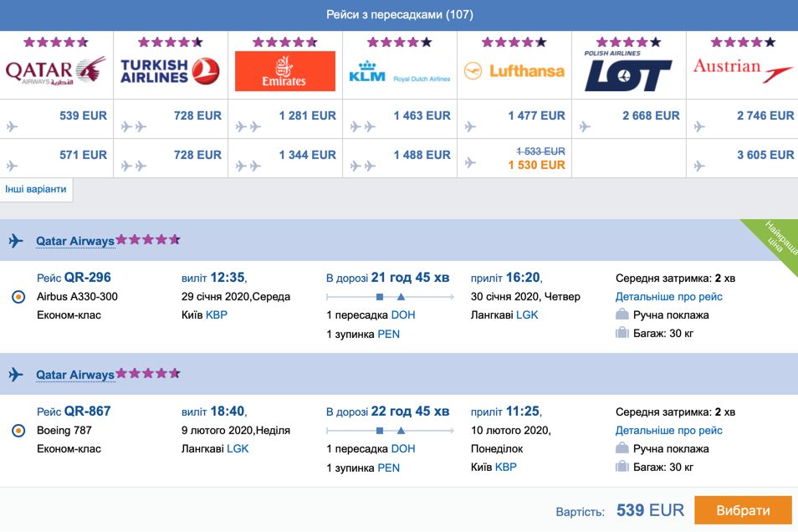Select the Lufthansa logo
Screen dimensions: 798x532
[514, 71]
